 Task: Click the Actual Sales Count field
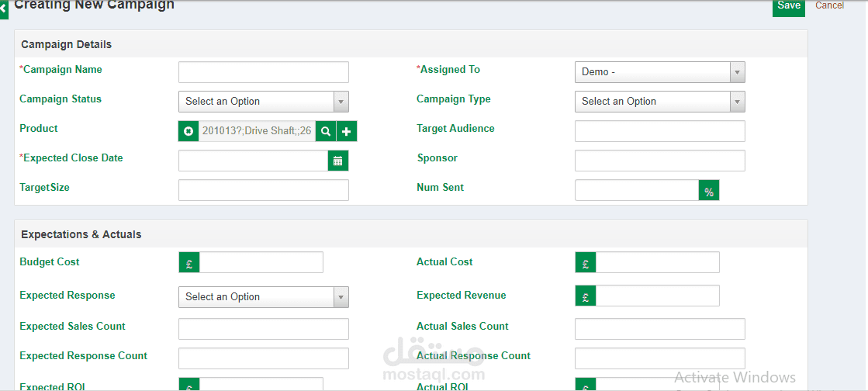(660, 329)
